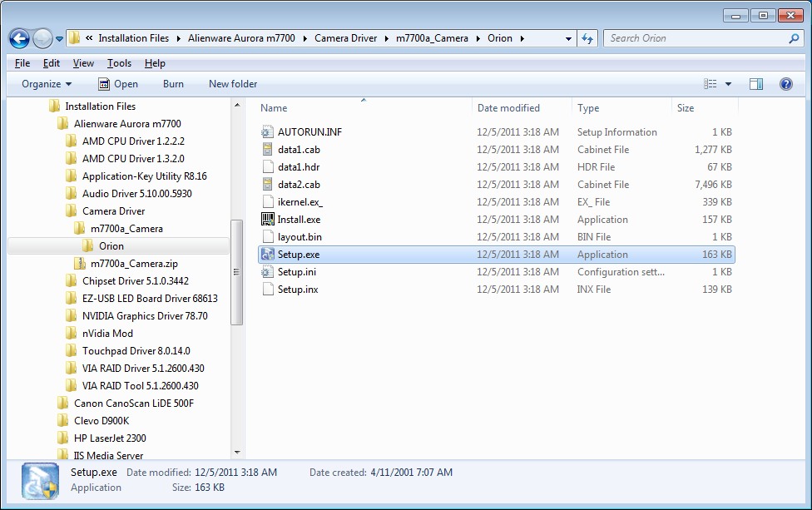This screenshot has width=812, height=510.
Task: Open Touchpad Driver 8.0.14.0 folder
Action: point(128,351)
